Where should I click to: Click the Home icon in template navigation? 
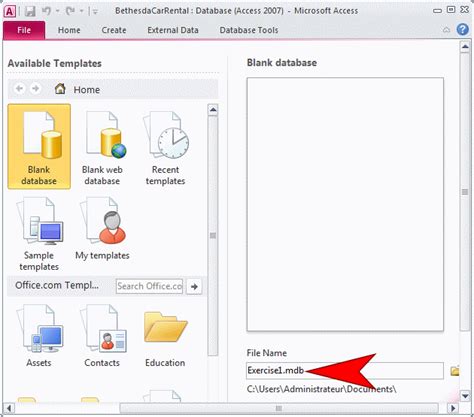tap(60, 89)
